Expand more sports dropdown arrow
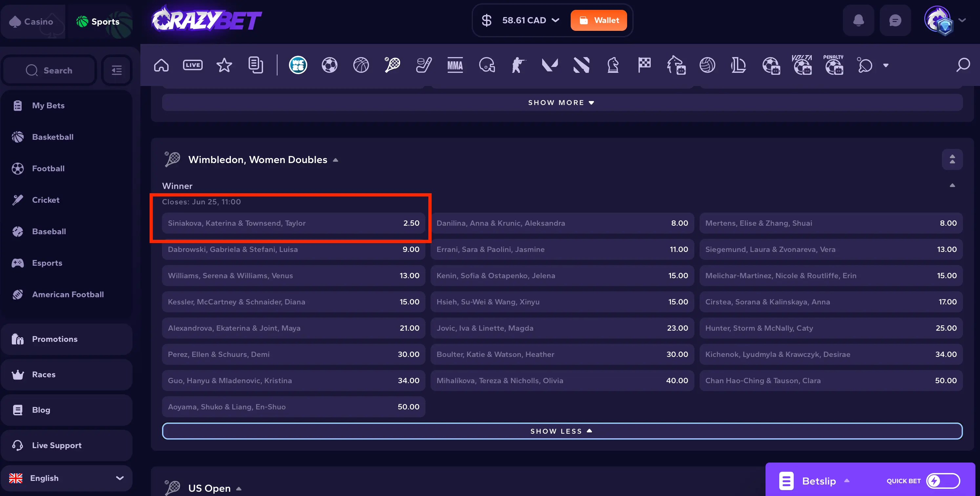 [x=886, y=65]
